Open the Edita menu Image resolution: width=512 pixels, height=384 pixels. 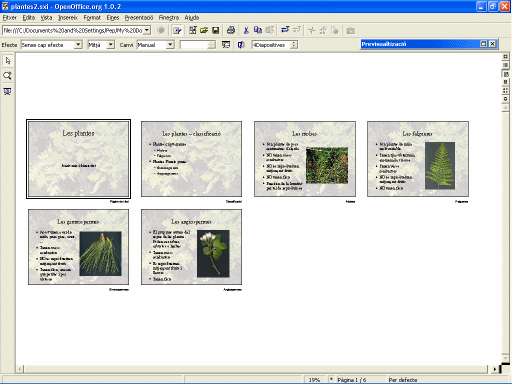point(29,18)
